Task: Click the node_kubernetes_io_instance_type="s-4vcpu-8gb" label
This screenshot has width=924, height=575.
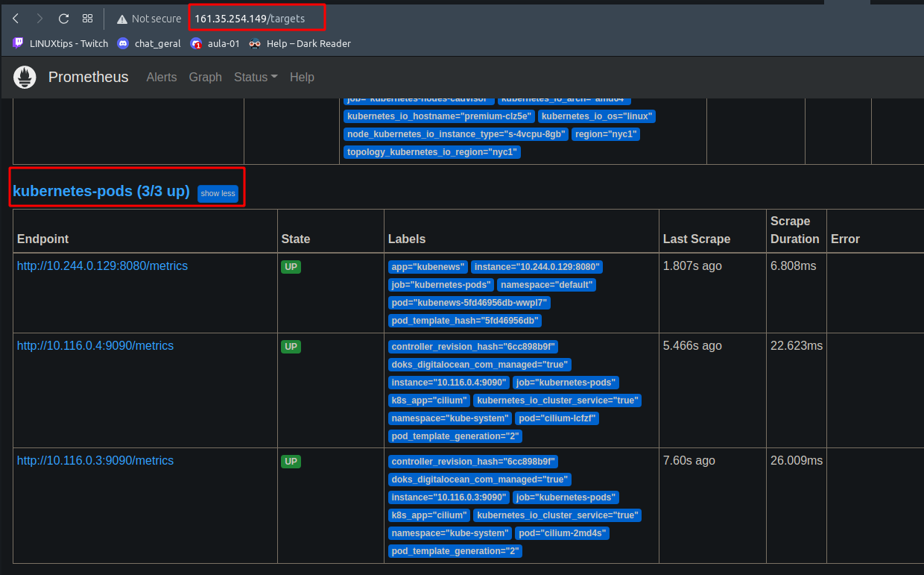Action: click(x=456, y=134)
